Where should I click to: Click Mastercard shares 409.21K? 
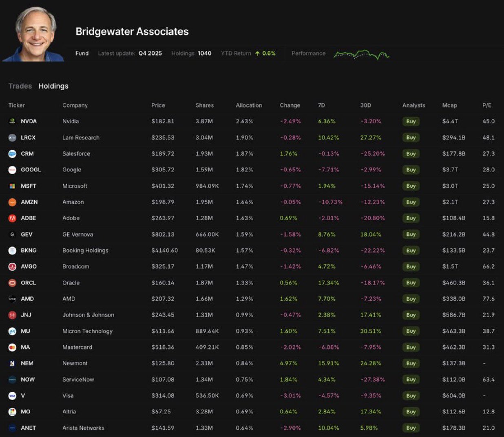(x=207, y=347)
